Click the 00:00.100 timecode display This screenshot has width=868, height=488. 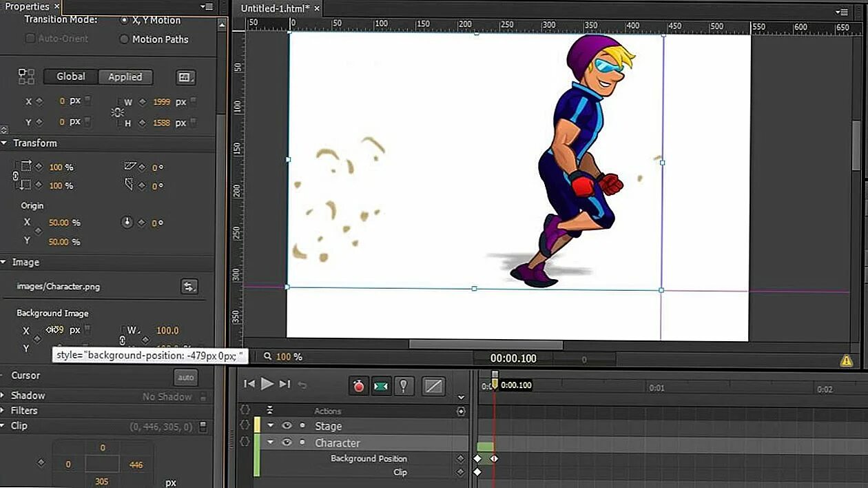(513, 358)
